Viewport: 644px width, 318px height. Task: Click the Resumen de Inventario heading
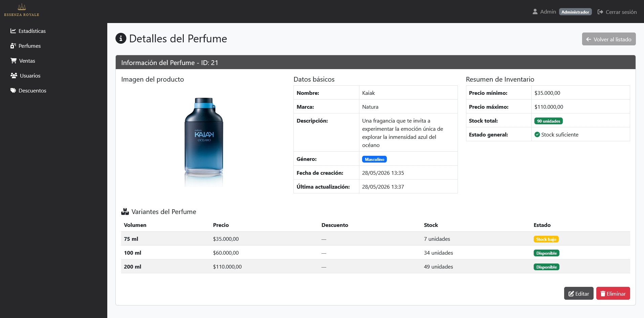tap(500, 79)
